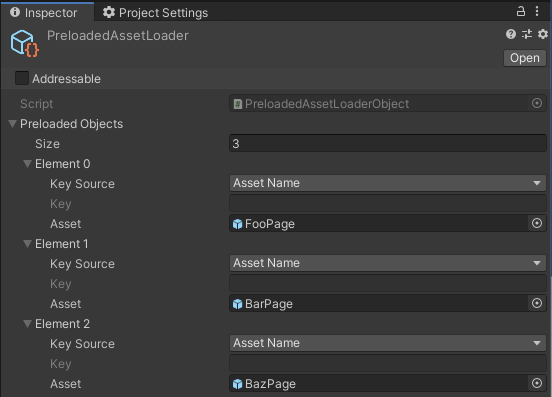This screenshot has height=397, width=552.
Task: Click Element 0's Asset label
Action: click(x=66, y=224)
